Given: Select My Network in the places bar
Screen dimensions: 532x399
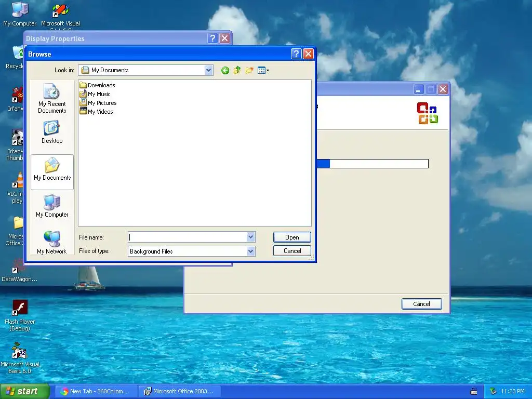Looking at the screenshot, I should pyautogui.click(x=52, y=242).
